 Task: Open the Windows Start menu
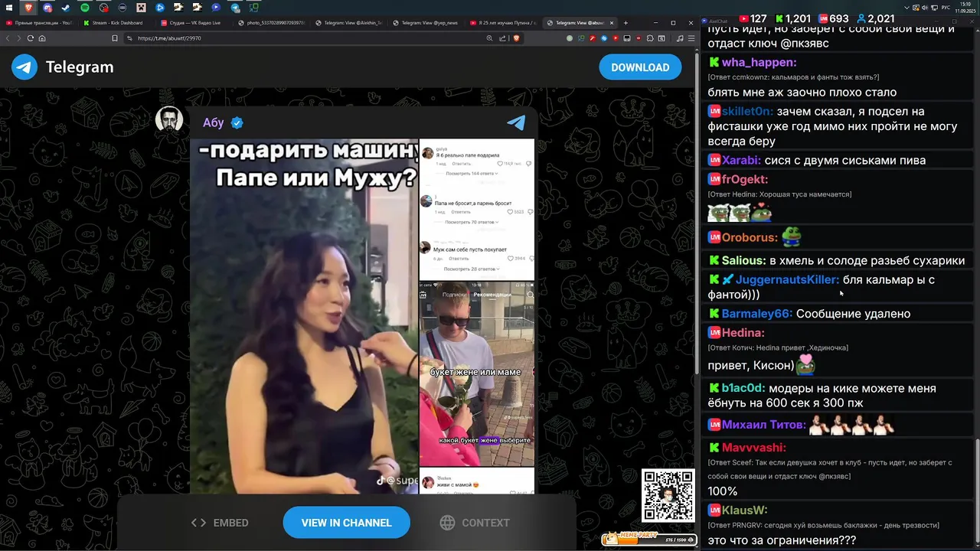click(9, 7)
